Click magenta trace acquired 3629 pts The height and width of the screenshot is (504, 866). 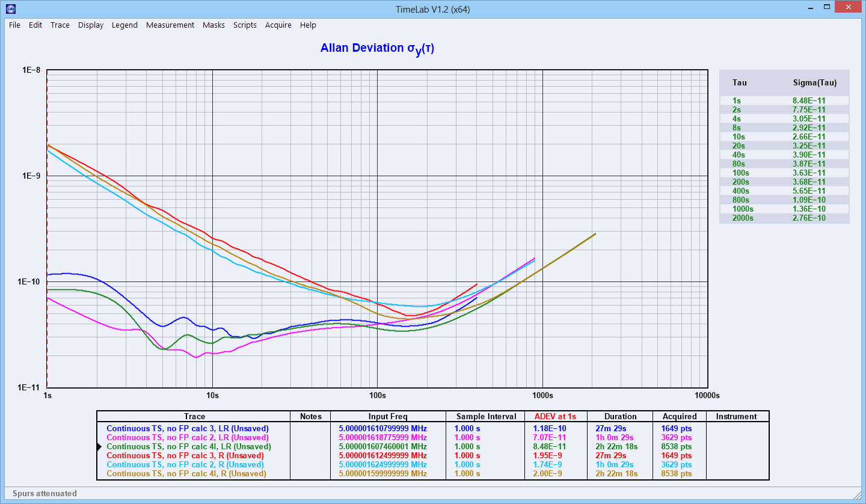[x=677, y=438]
